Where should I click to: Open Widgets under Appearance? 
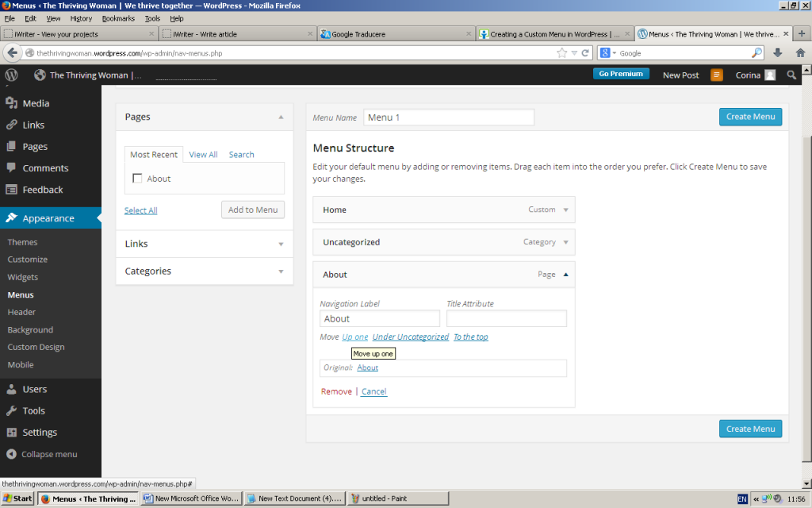pyautogui.click(x=23, y=277)
